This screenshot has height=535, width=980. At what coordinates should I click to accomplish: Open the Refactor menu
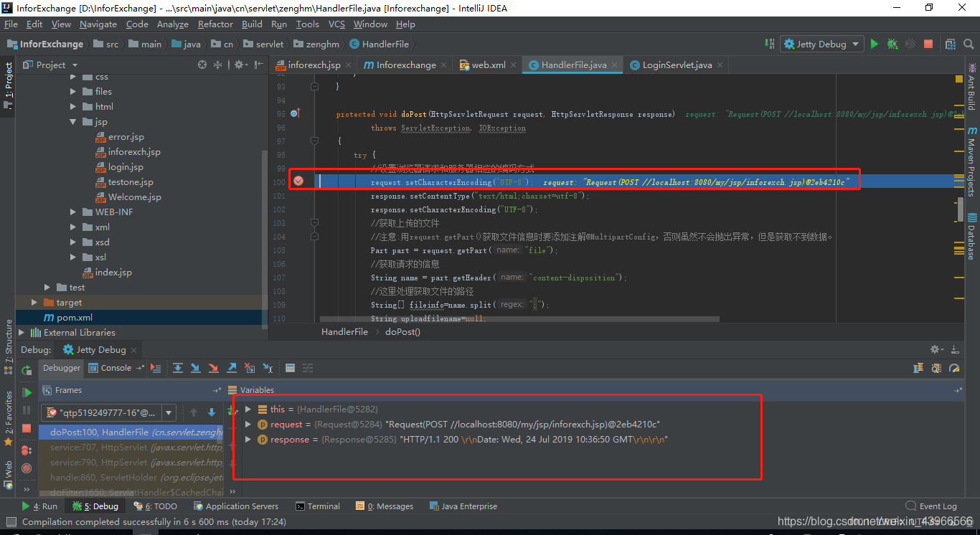216,24
